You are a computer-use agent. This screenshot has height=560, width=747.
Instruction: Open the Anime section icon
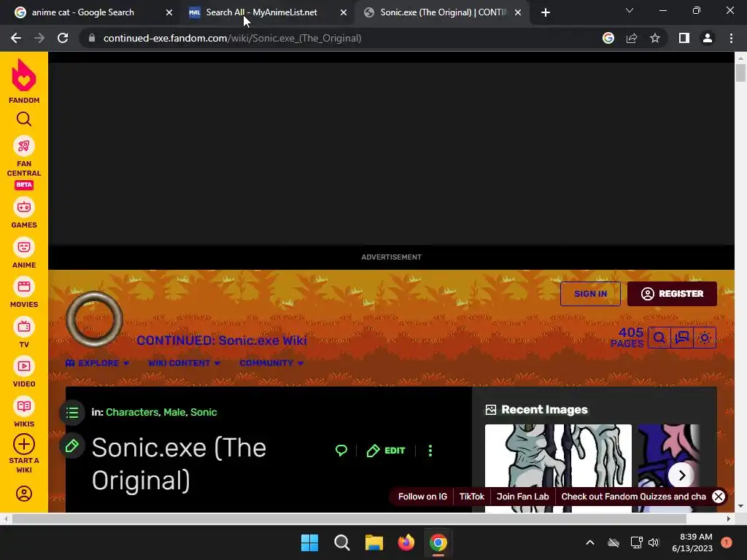click(x=24, y=248)
